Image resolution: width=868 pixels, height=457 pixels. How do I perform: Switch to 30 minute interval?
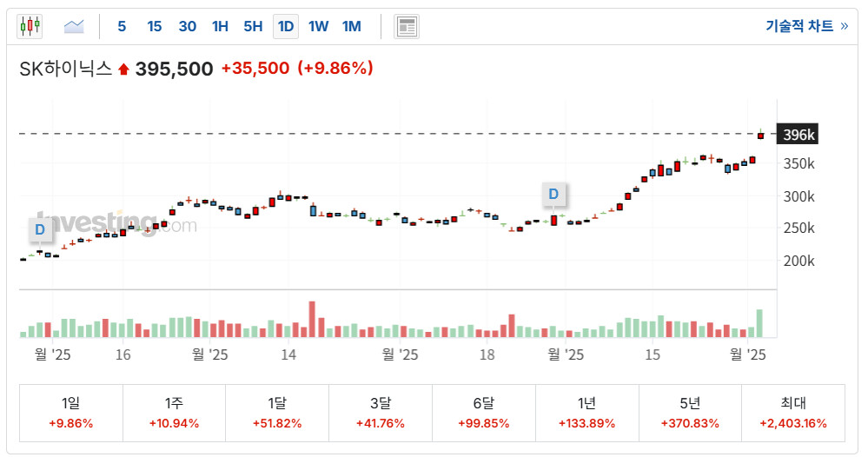tap(187, 26)
